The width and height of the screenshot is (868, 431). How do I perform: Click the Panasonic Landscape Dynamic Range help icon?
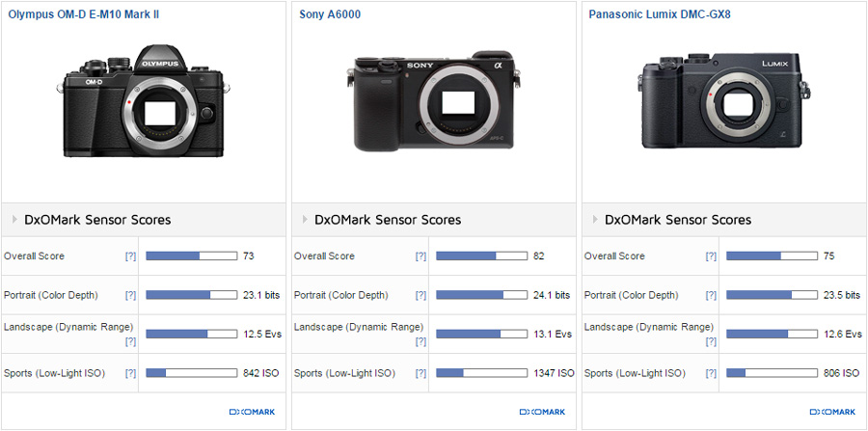click(x=711, y=341)
